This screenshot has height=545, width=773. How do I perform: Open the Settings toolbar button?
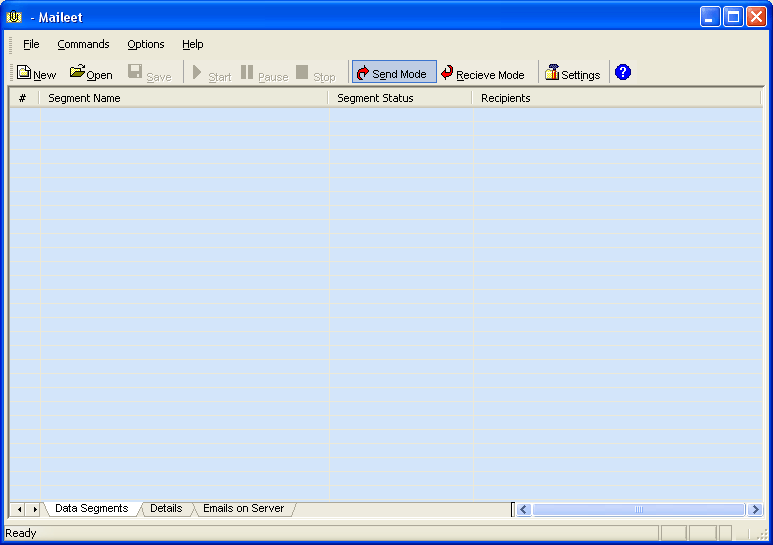[x=572, y=73]
